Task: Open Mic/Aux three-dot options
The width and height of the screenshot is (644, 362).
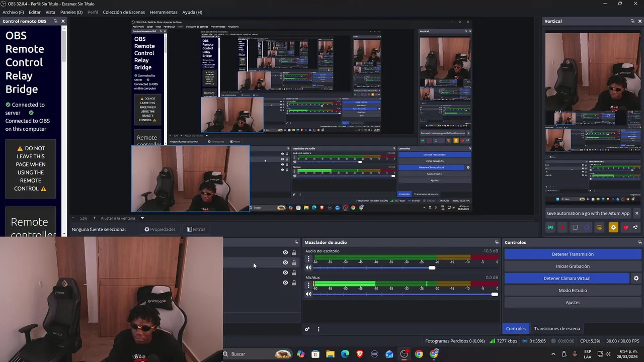Action: coord(308,286)
